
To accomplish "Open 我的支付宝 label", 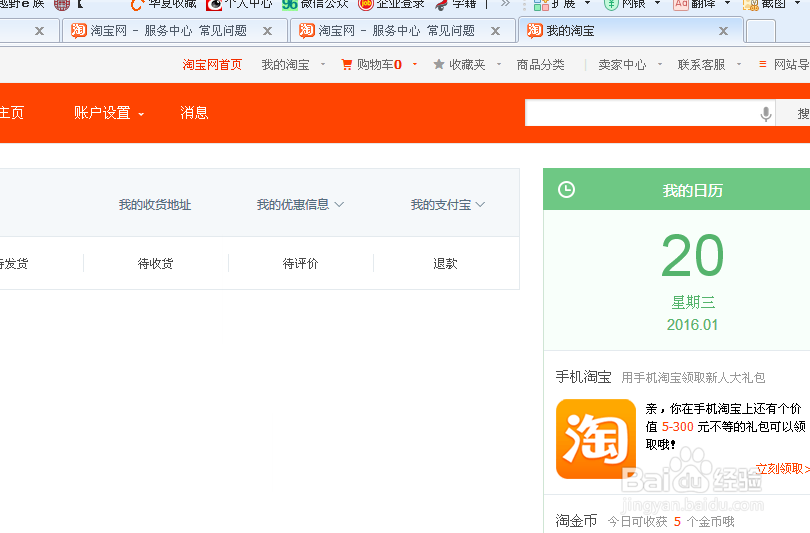I will coord(441,205).
